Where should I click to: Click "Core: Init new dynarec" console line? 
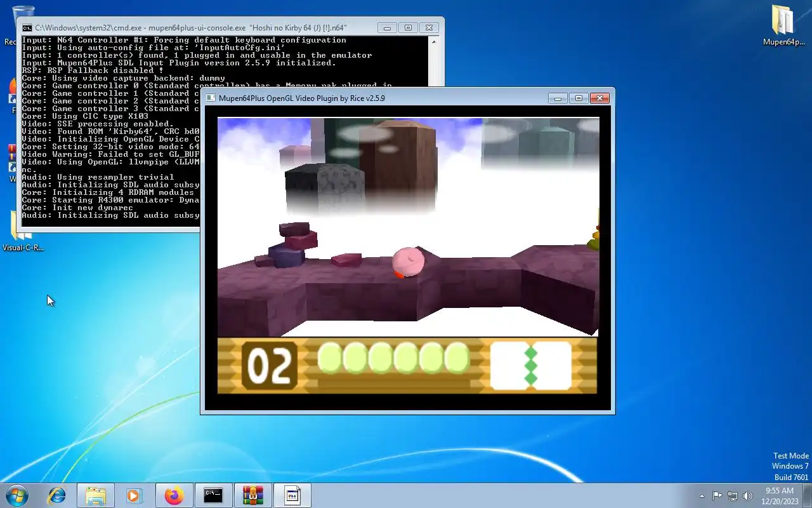click(77, 208)
